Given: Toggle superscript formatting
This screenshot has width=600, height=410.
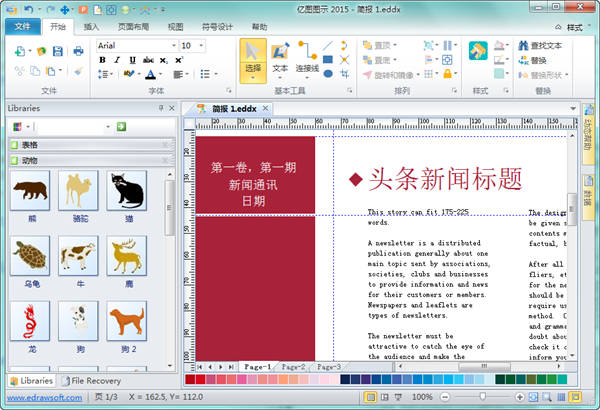Looking at the screenshot, I should [179, 60].
